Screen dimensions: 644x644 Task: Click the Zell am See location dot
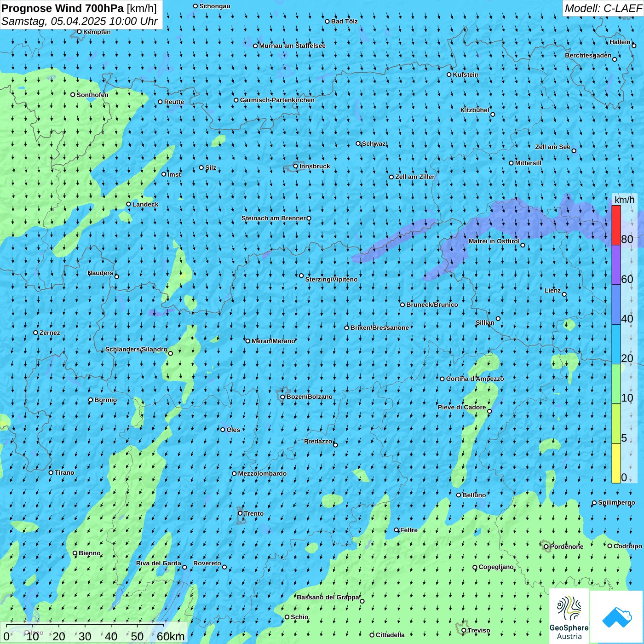[574, 150]
